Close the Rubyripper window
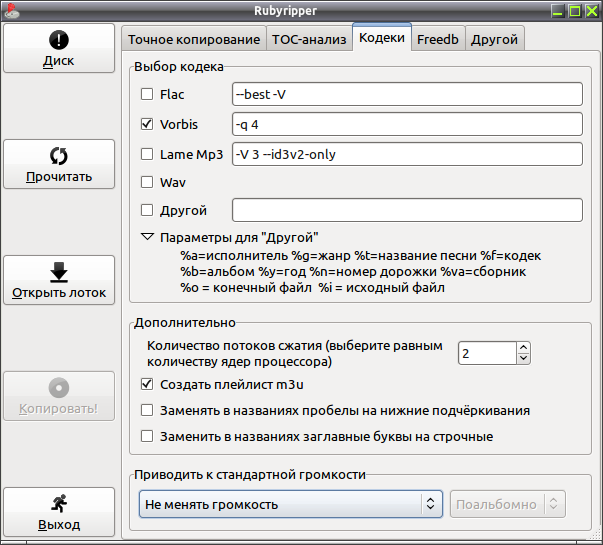The image size is (603, 545). [x=592, y=11]
